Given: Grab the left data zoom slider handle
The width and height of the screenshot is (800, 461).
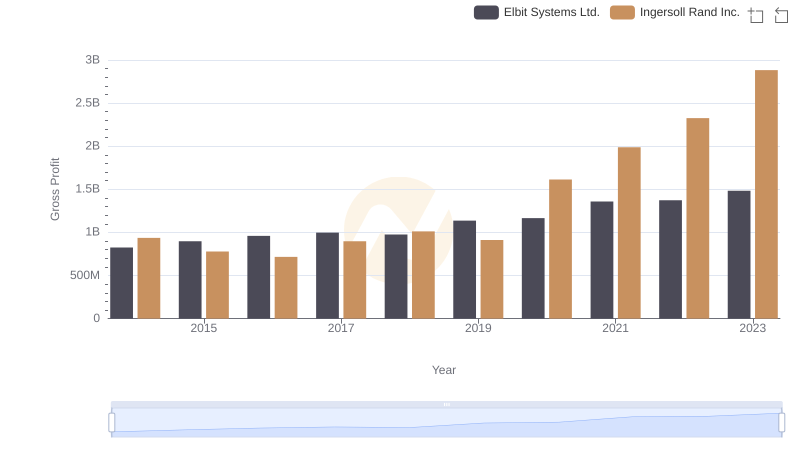Looking at the screenshot, I should [x=112, y=423].
